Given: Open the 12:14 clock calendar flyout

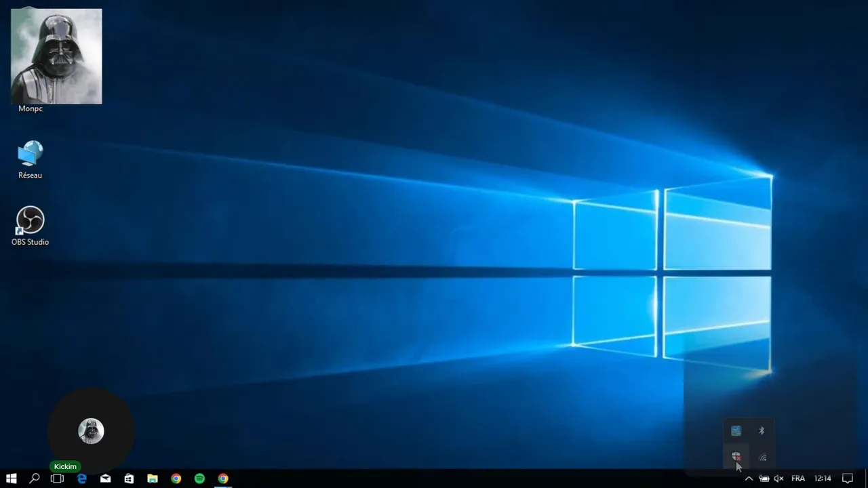Looking at the screenshot, I should tap(823, 479).
